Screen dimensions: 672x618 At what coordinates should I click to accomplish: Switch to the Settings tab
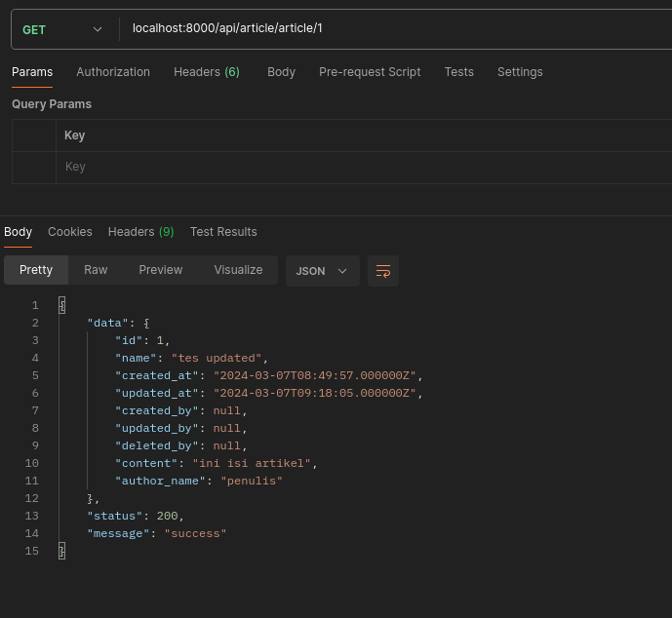click(520, 72)
